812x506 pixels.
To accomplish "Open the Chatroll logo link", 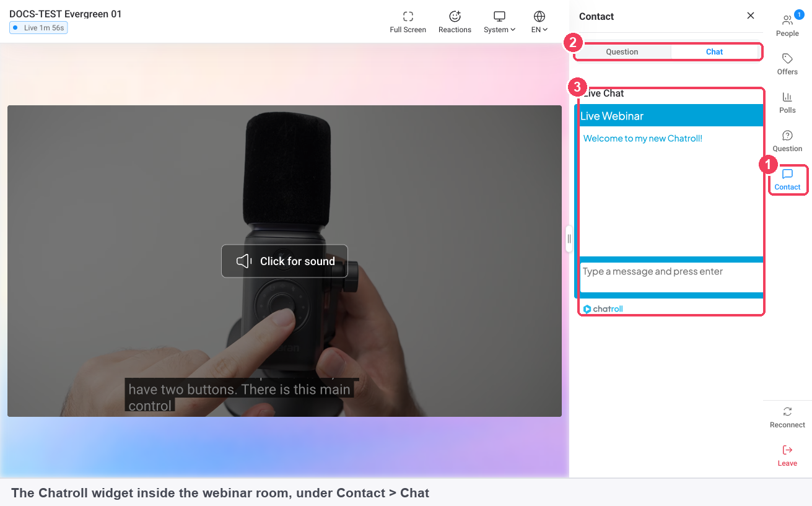I will (603, 309).
